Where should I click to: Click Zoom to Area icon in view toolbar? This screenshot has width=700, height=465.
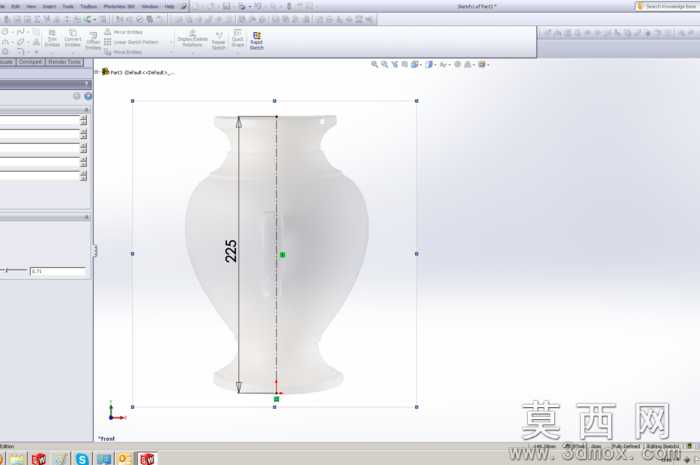pyautogui.click(x=384, y=65)
